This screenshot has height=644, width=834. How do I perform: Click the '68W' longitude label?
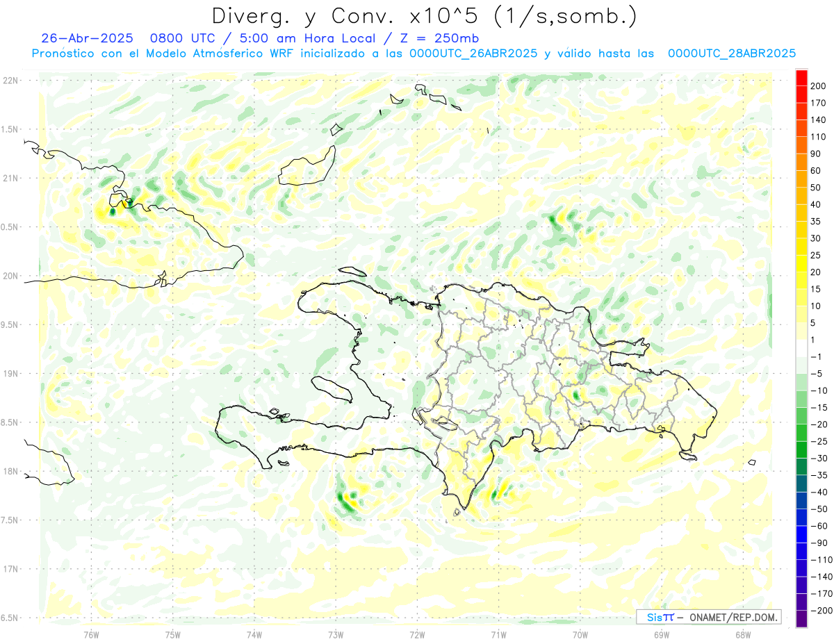click(743, 634)
